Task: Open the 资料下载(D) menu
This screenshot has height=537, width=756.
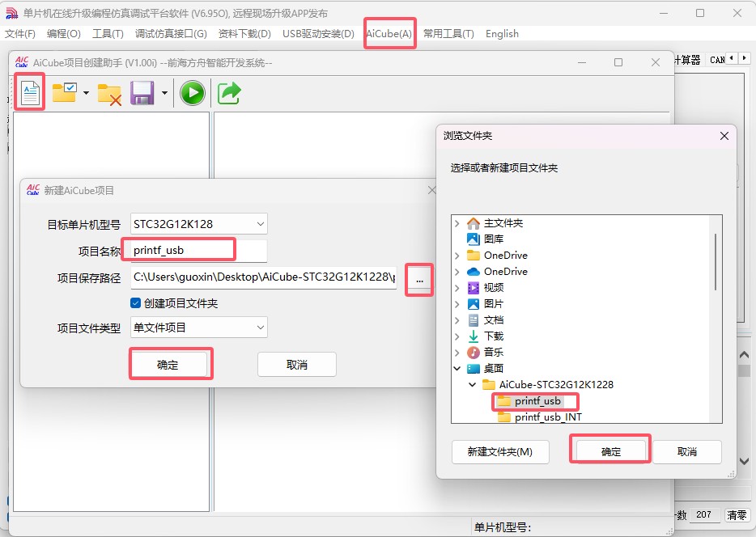Action: (244, 34)
